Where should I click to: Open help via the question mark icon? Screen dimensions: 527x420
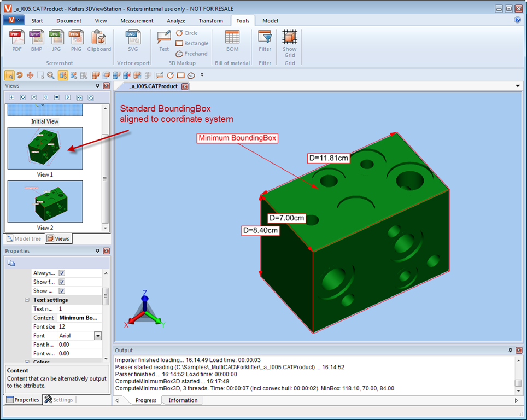coord(518,20)
